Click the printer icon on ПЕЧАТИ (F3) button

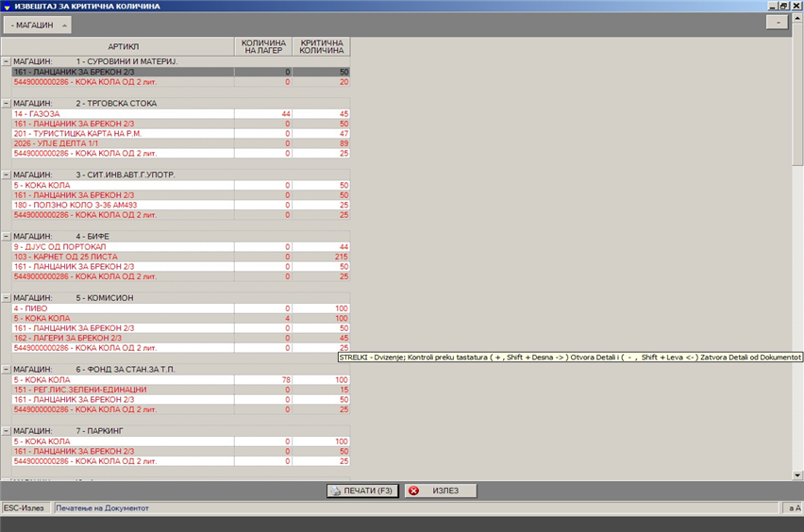(x=335, y=490)
